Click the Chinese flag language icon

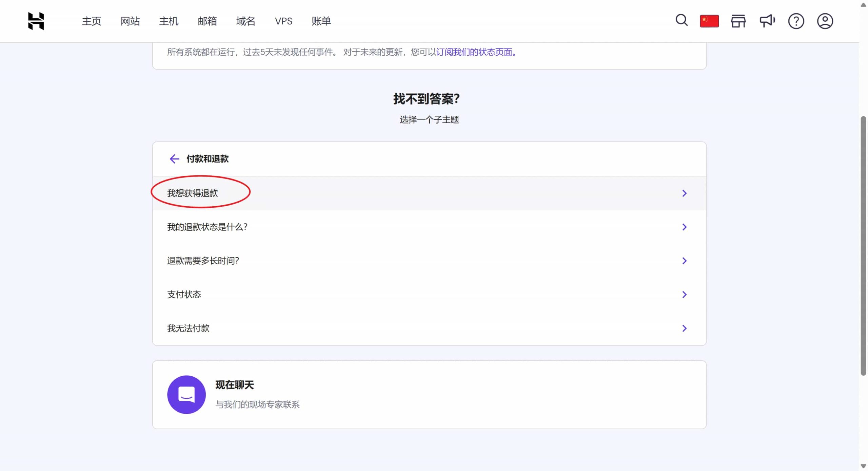pos(709,21)
